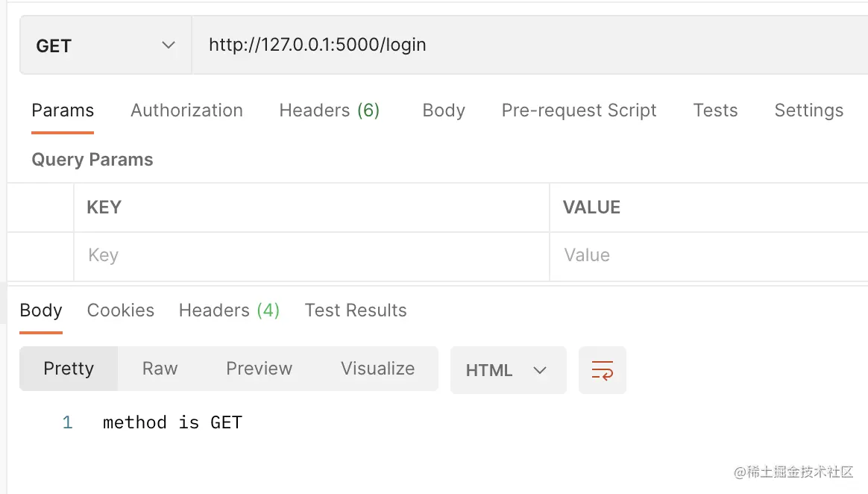Open the request Settings tab
This screenshot has height=494, width=868.
[808, 110]
